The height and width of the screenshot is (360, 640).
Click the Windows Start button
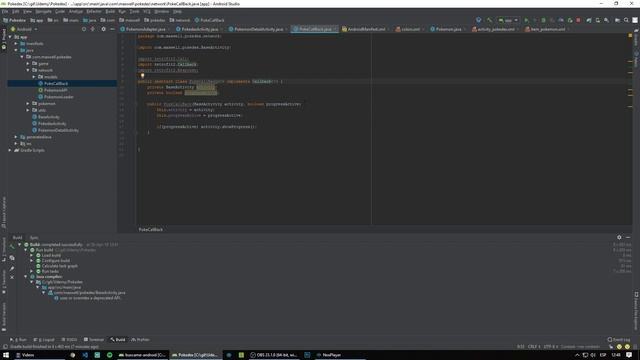[x=6, y=355]
